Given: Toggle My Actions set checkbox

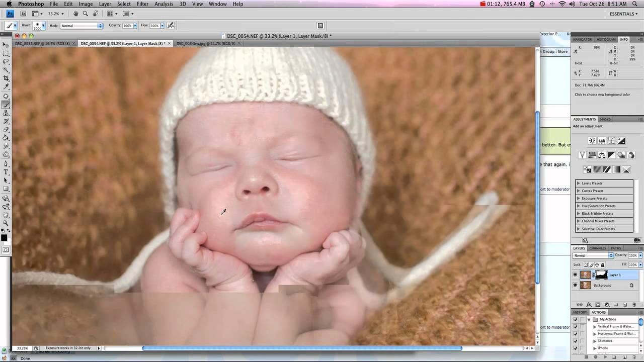Looking at the screenshot, I should pos(576,319).
